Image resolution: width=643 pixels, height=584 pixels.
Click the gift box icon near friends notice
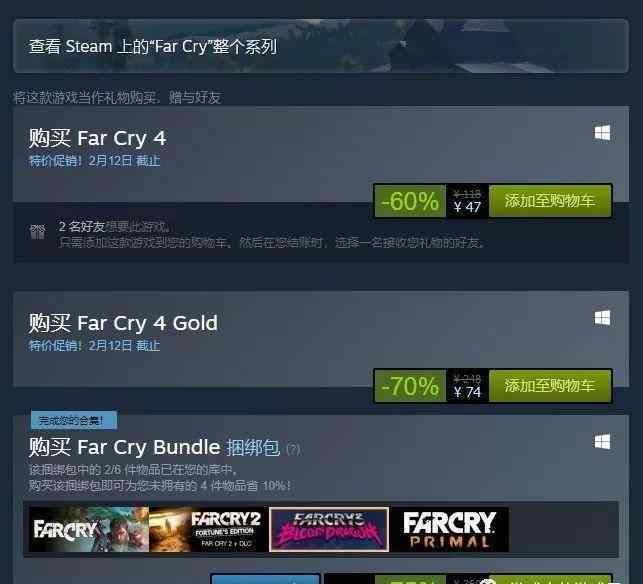(38, 232)
